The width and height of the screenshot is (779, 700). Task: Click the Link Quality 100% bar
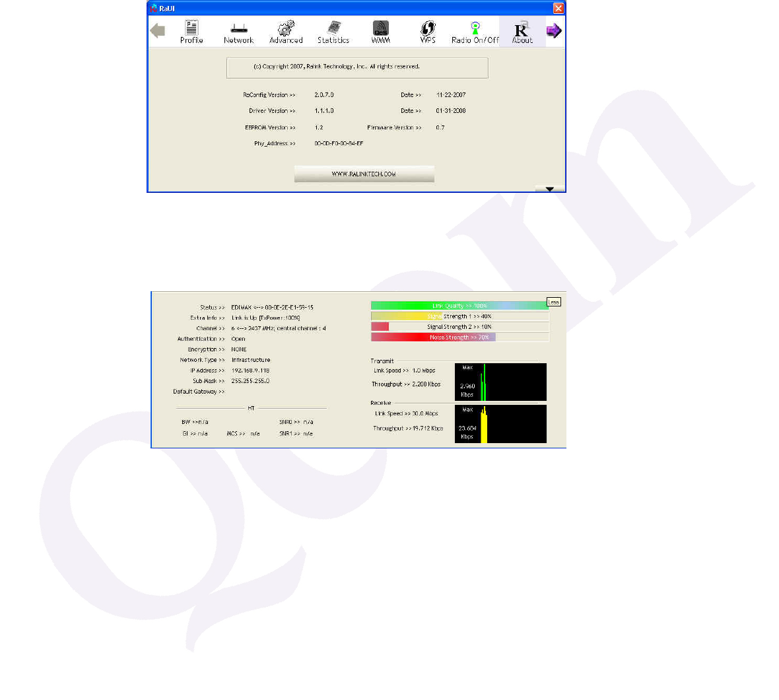459,306
